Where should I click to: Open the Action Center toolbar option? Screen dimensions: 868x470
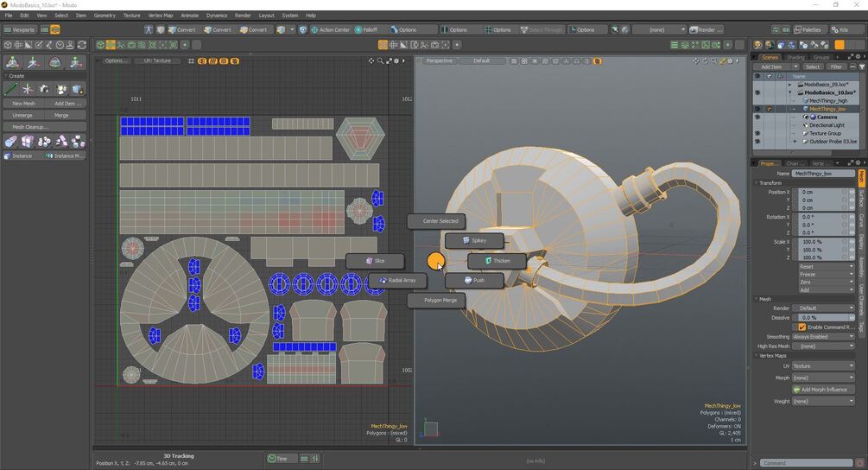[x=330, y=30]
